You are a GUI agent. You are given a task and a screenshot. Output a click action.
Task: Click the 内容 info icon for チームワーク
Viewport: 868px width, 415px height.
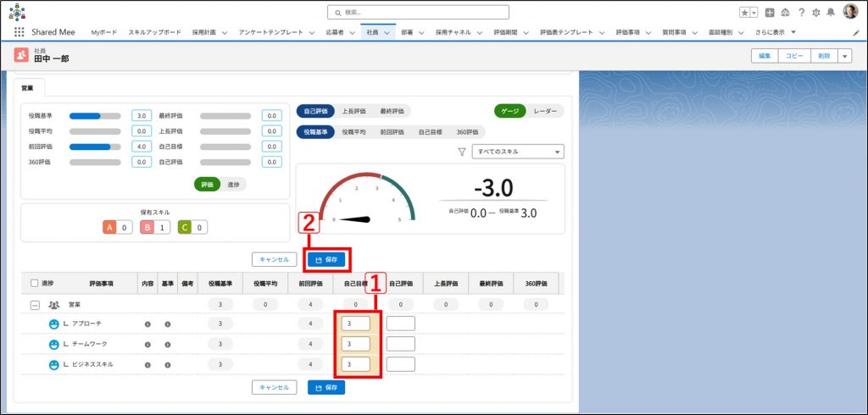tap(147, 344)
